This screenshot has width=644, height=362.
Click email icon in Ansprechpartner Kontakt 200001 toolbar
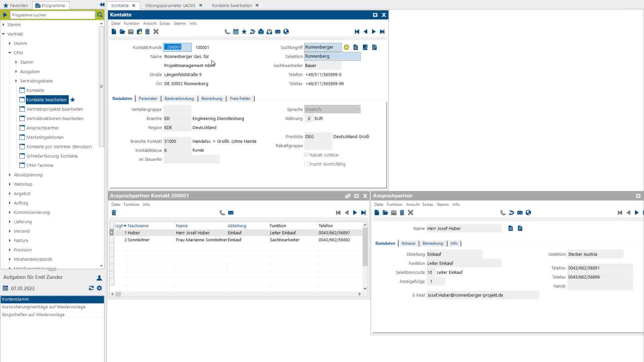pyautogui.click(x=231, y=213)
